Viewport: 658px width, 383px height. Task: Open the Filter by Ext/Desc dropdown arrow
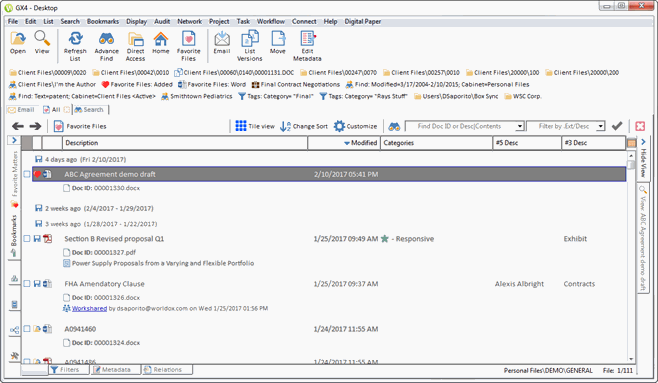pos(601,126)
